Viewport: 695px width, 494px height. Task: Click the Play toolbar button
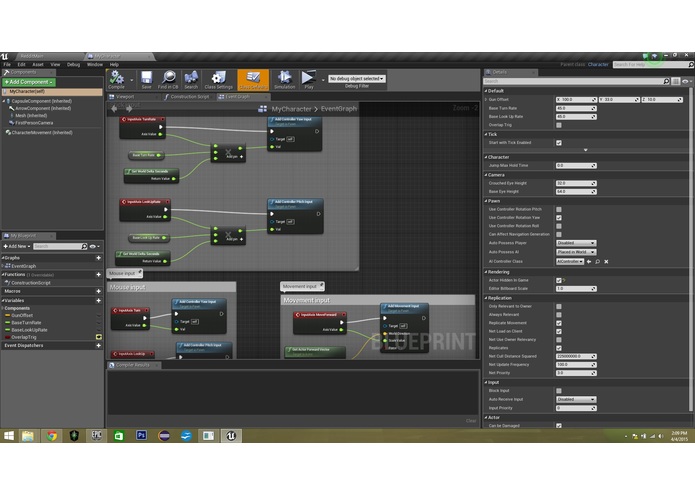[x=308, y=80]
